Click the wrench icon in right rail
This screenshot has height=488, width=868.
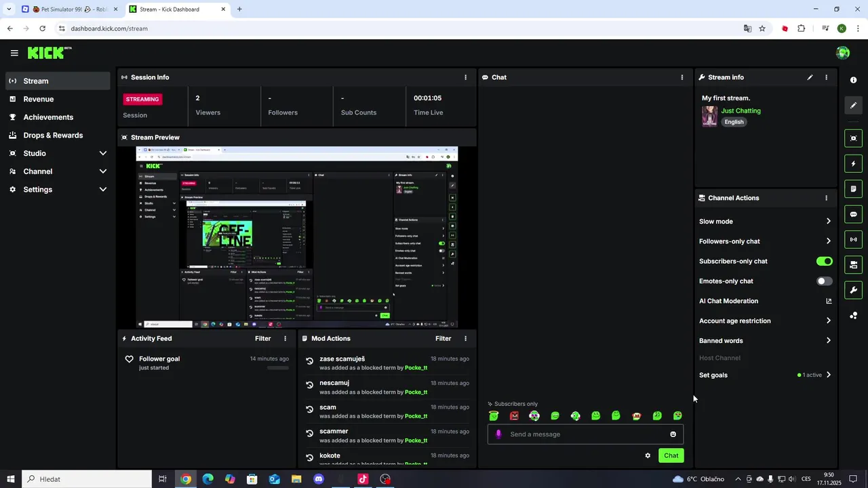[853, 290]
